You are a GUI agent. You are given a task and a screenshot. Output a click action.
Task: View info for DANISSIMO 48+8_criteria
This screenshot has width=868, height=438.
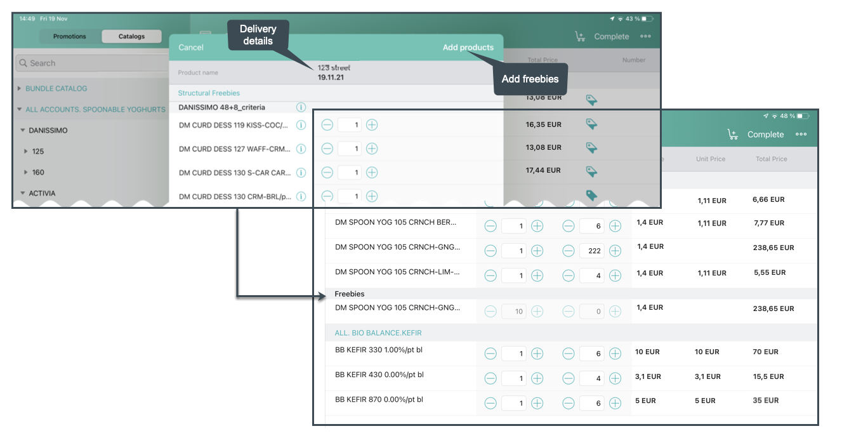pos(301,107)
